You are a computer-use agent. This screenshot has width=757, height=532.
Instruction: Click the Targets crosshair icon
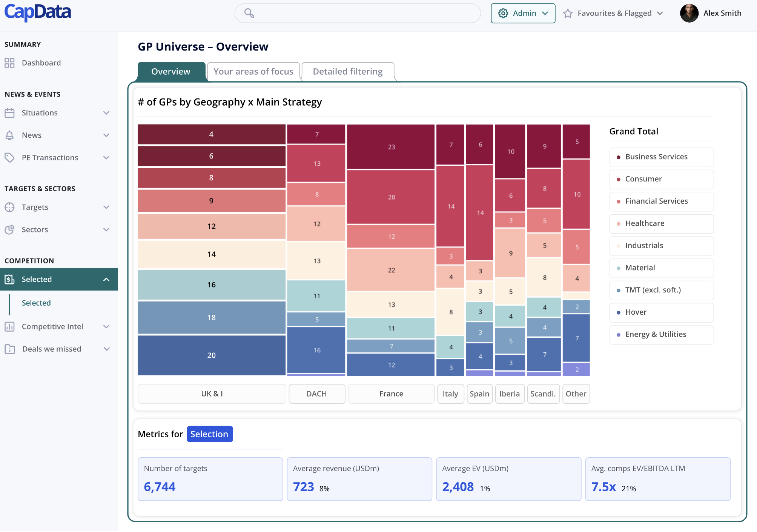9,207
